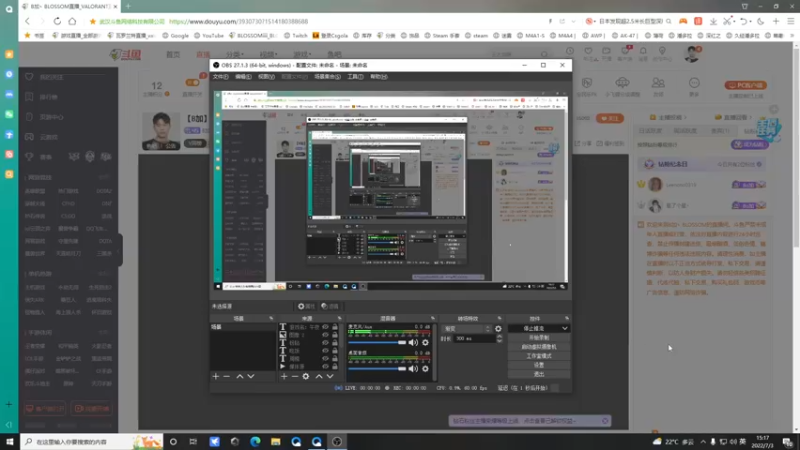Open desktop audio settings gear
800x450 pixels.
426,368
